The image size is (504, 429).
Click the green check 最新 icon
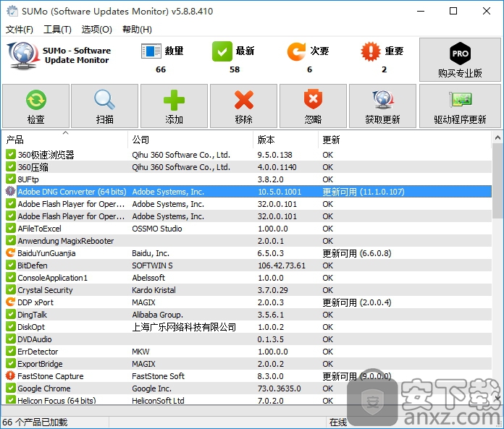coord(222,51)
